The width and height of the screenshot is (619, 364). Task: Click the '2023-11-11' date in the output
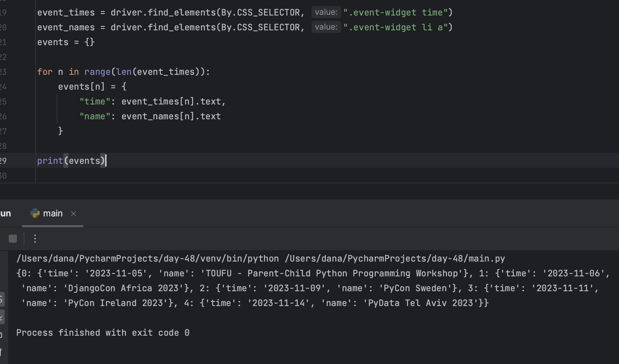tap(562, 288)
